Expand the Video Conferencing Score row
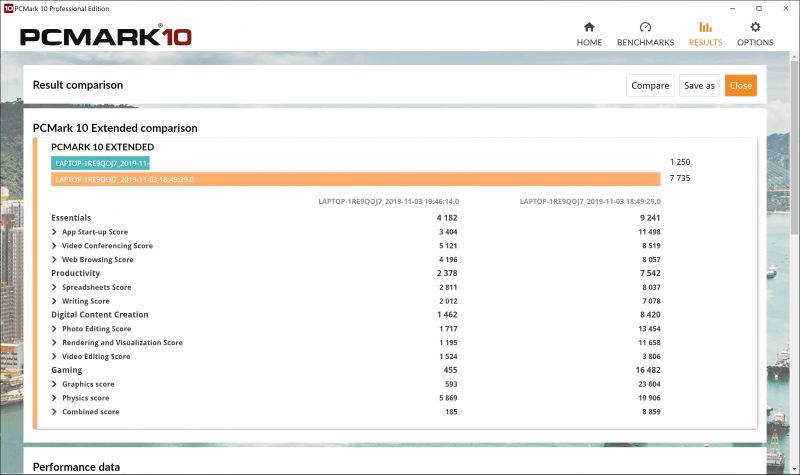 pyautogui.click(x=54, y=245)
